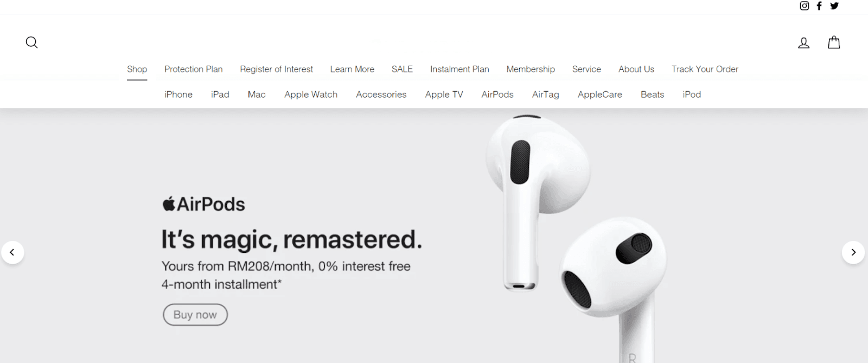Visit the Instagram social icon
The image size is (868, 363).
805,5
